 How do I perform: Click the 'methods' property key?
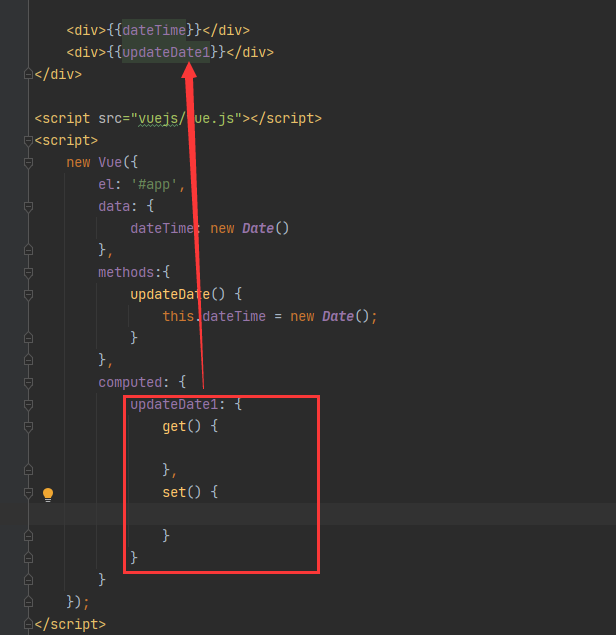point(126,273)
